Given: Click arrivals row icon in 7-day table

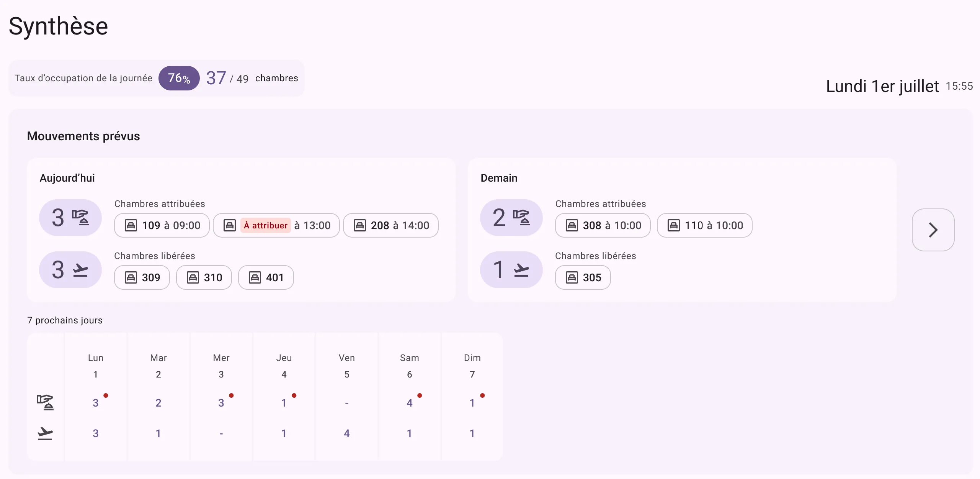Looking at the screenshot, I should (x=45, y=402).
